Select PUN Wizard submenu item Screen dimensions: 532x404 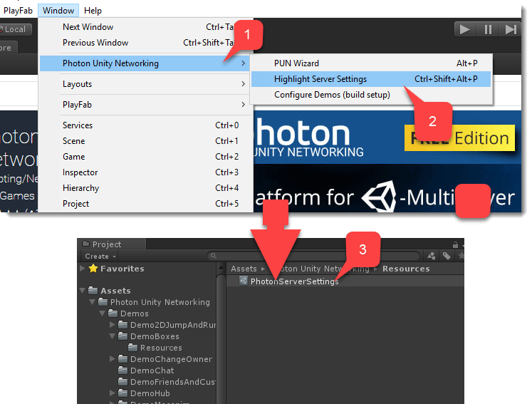(x=371, y=63)
